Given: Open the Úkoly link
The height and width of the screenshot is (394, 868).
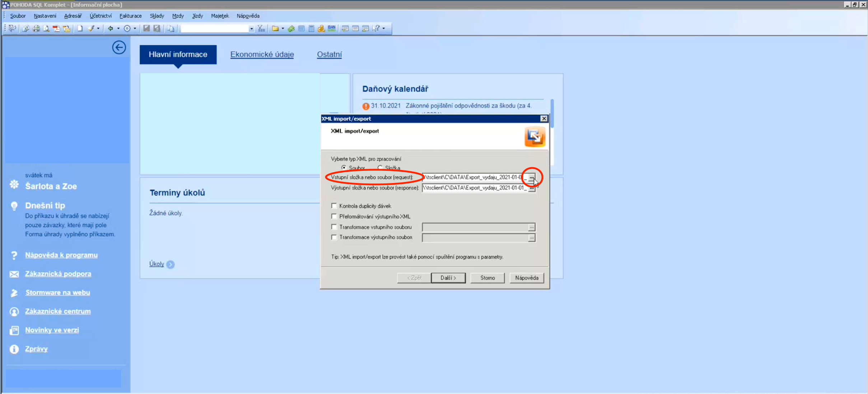Looking at the screenshot, I should click(x=157, y=264).
